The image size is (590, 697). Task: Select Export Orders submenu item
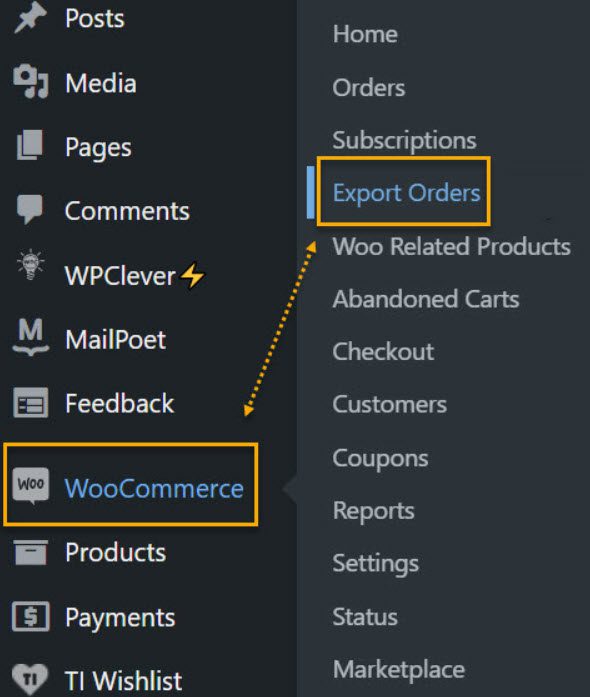[407, 193]
